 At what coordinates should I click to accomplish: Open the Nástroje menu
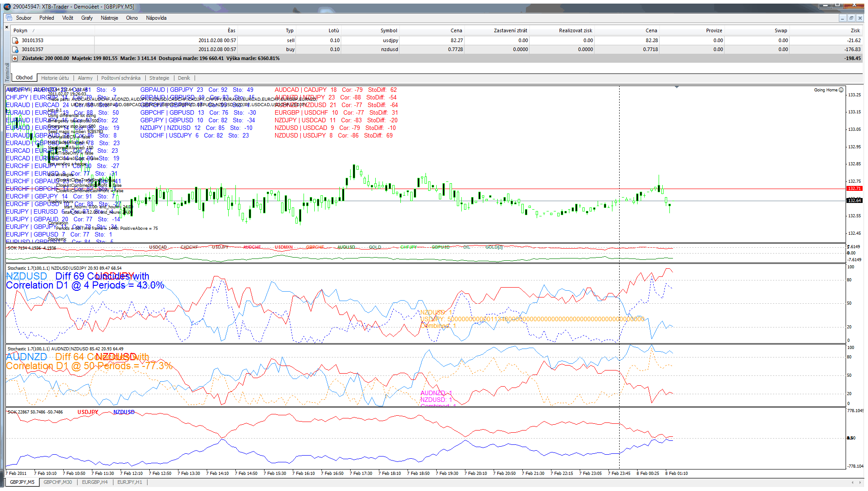click(109, 18)
